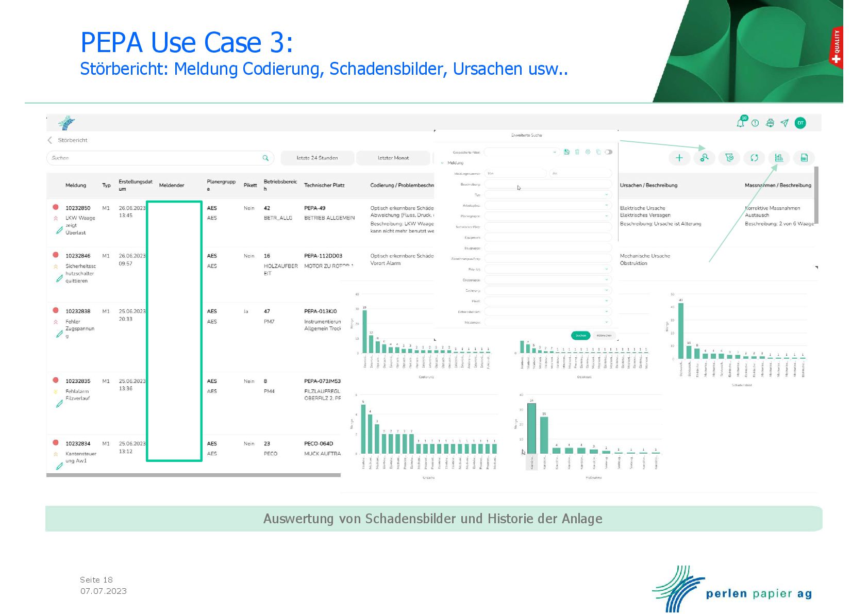
Task: Click the Equipment field in advanced search
Action: pyautogui.click(x=547, y=237)
